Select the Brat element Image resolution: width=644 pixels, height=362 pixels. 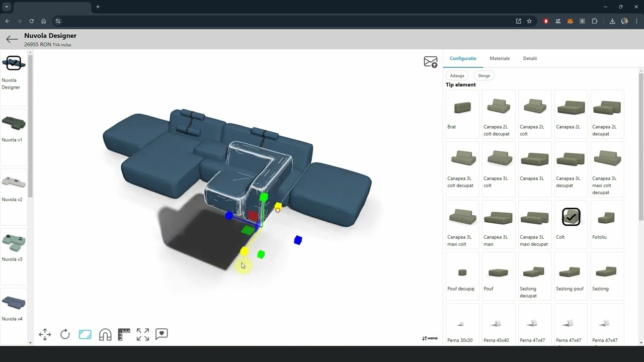pyautogui.click(x=462, y=114)
